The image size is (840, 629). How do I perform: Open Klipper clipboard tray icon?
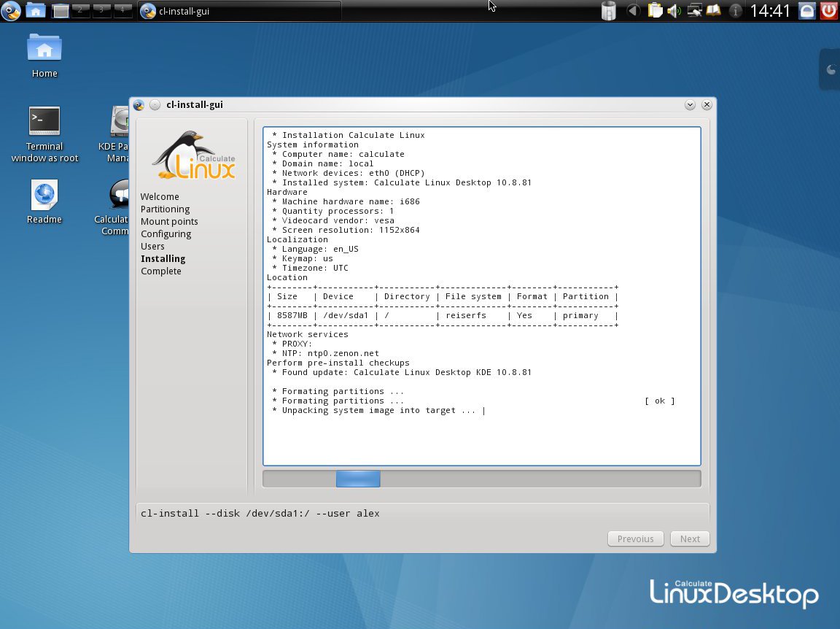coord(655,11)
